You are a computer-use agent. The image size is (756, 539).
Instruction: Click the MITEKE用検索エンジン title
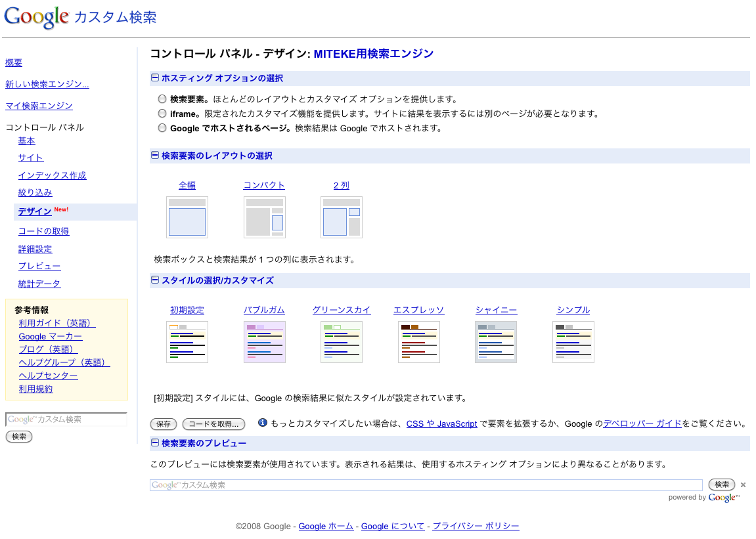[374, 54]
